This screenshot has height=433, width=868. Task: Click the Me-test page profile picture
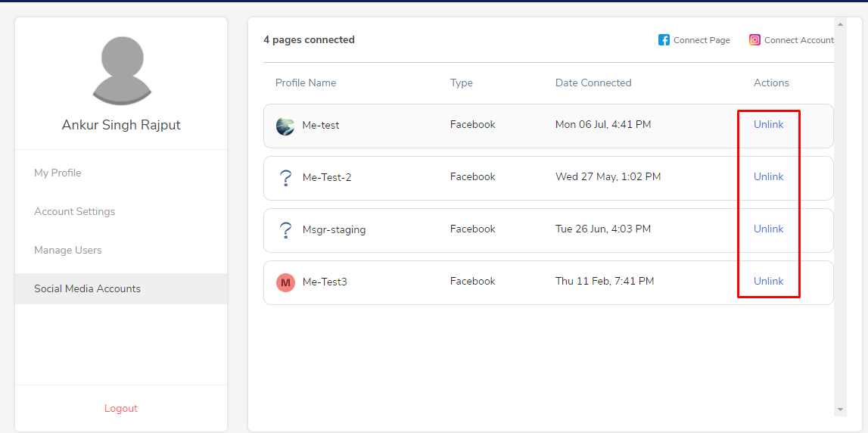point(285,126)
